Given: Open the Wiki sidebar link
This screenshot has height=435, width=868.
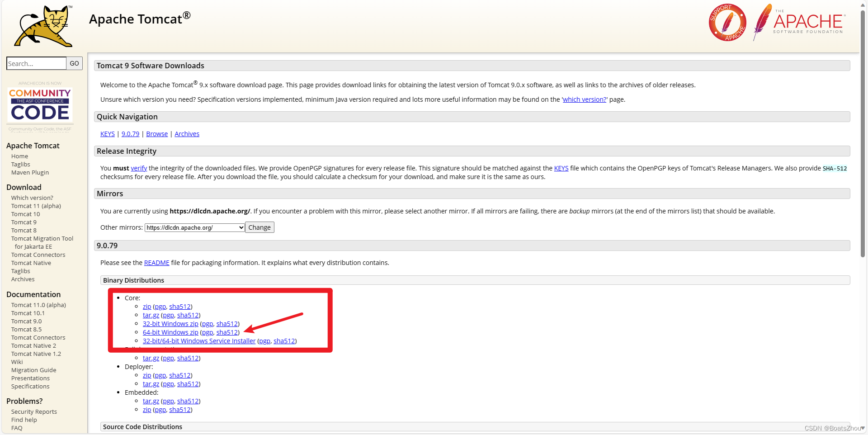Looking at the screenshot, I should pos(17,362).
